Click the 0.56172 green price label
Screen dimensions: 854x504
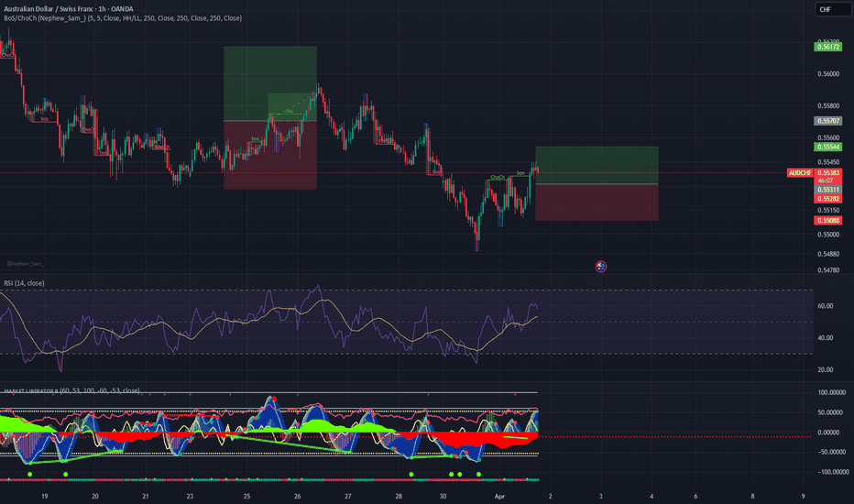[x=827, y=47]
